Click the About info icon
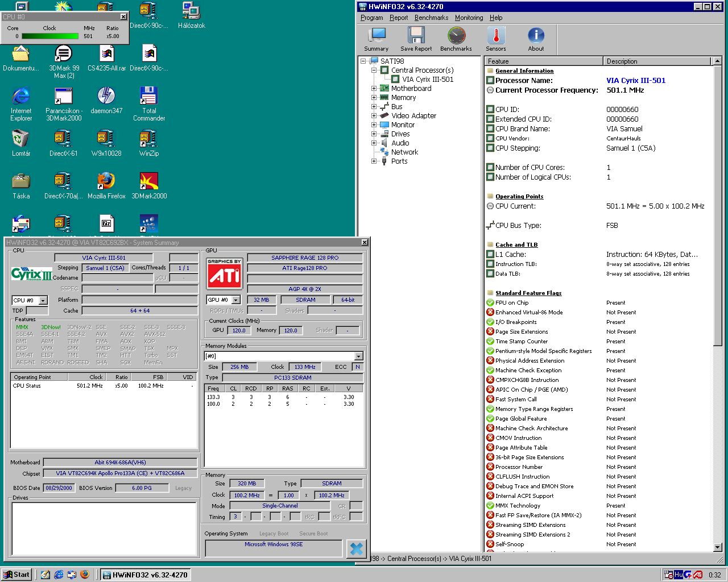 [536, 39]
